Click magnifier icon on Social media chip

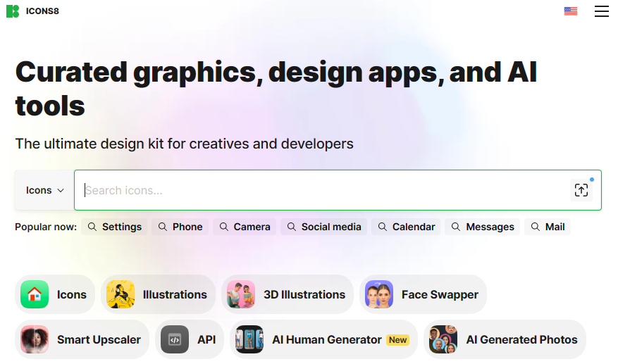[x=292, y=227]
